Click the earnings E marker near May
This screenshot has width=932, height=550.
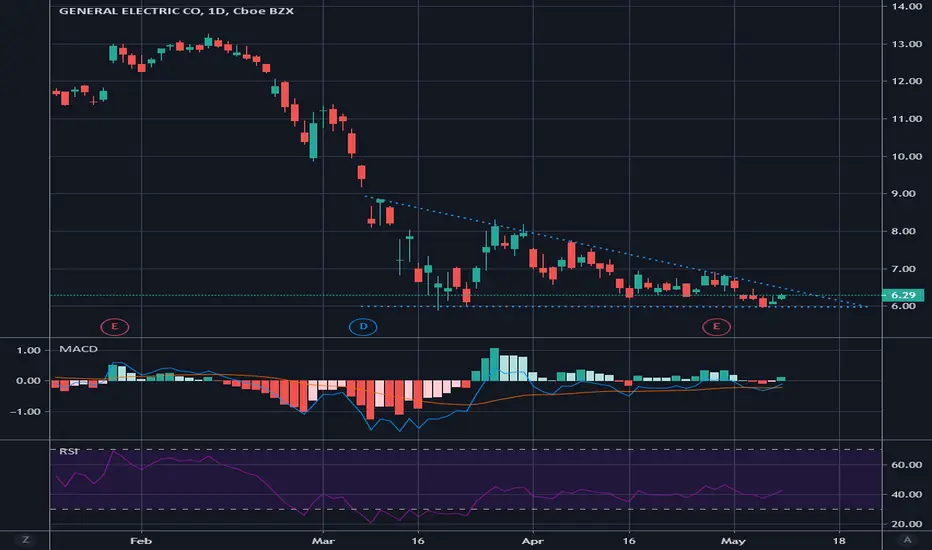pyautogui.click(x=716, y=326)
